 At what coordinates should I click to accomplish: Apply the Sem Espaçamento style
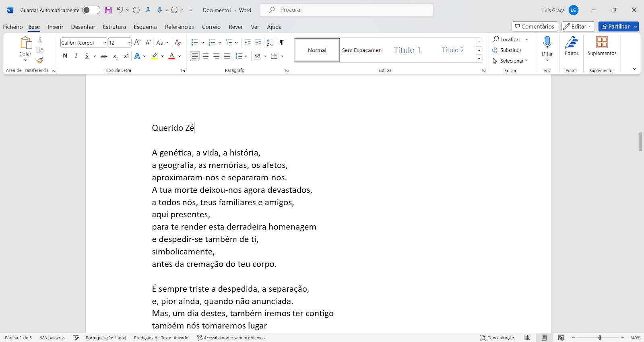(x=362, y=50)
